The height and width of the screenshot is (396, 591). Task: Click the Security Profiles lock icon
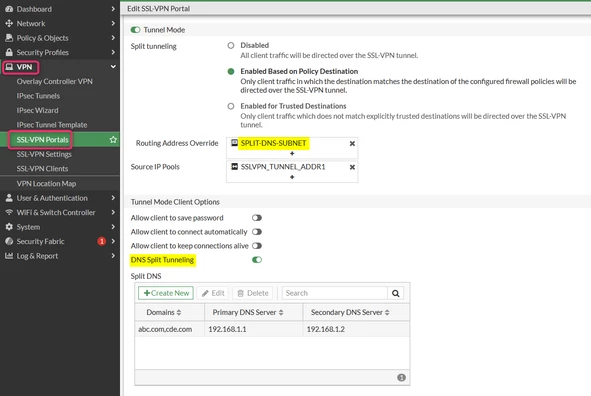[x=9, y=52]
